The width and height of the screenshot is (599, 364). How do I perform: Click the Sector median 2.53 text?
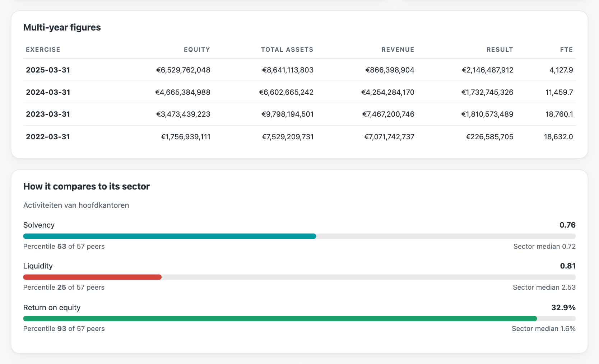[544, 287]
